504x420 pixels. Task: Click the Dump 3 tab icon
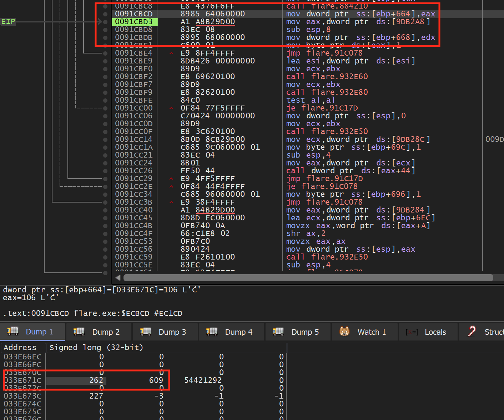point(146,332)
